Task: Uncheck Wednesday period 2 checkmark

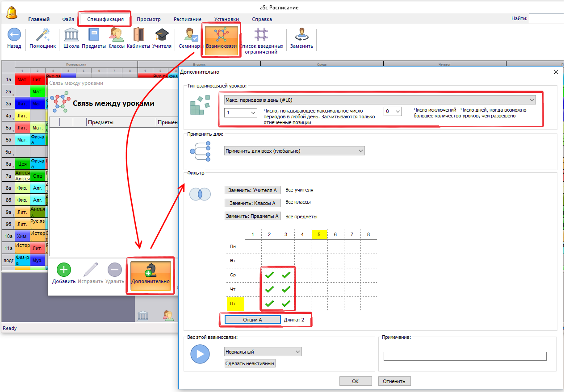Action: 269,275
